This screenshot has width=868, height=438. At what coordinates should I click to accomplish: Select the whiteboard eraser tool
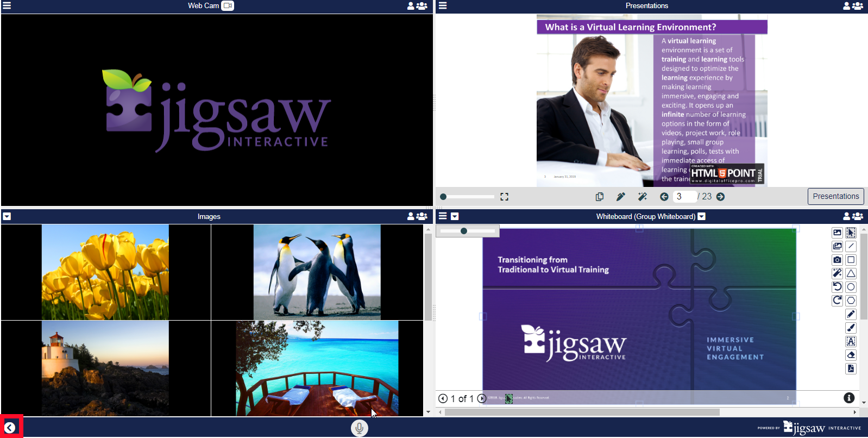tap(851, 355)
